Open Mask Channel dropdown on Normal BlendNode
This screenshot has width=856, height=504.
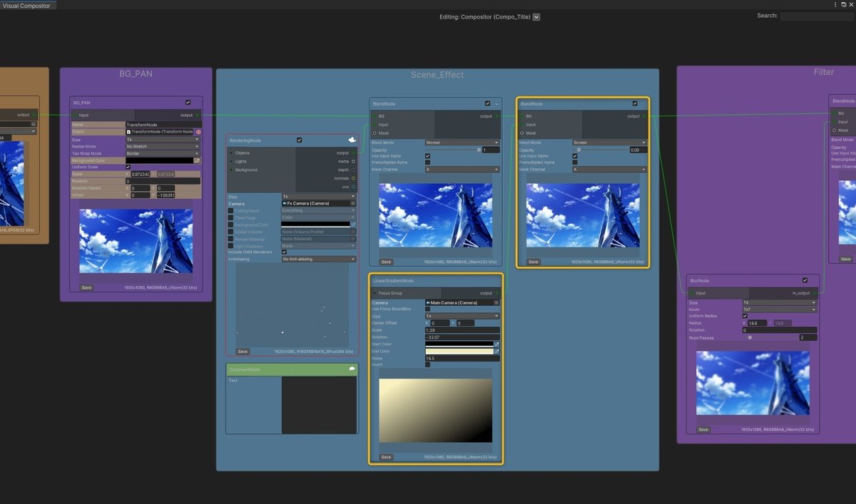click(462, 170)
